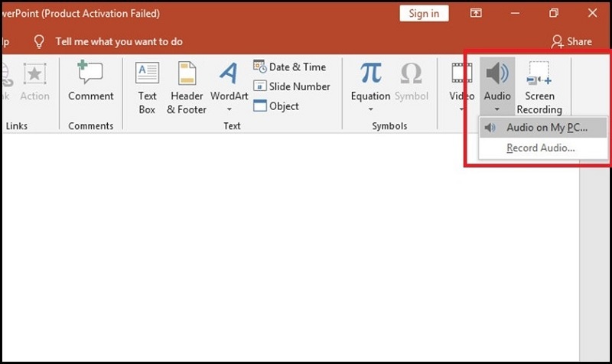Insert a Comment on the slide

(91, 73)
